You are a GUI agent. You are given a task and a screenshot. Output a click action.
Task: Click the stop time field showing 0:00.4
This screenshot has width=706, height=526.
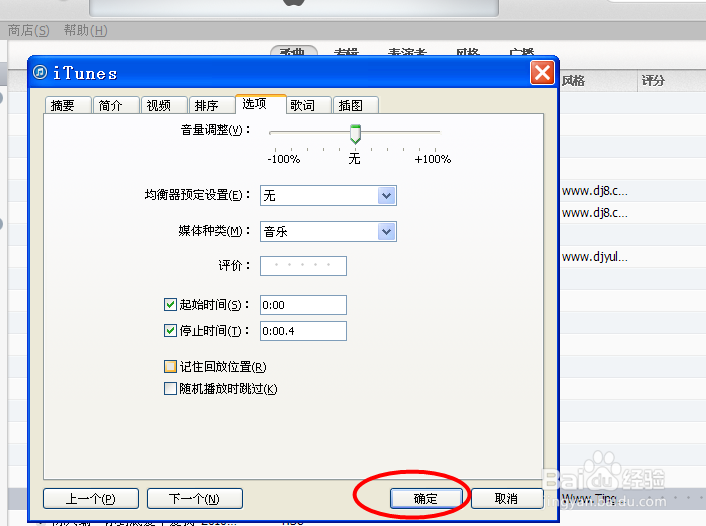(303, 331)
